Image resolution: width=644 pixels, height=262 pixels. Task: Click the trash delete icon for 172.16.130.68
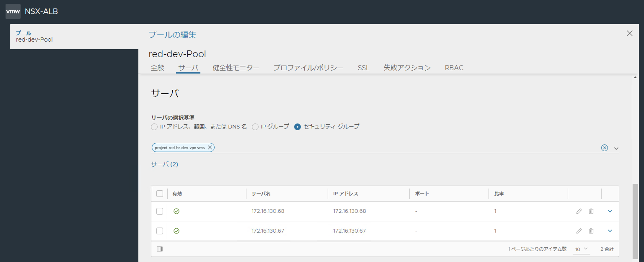pyautogui.click(x=591, y=211)
